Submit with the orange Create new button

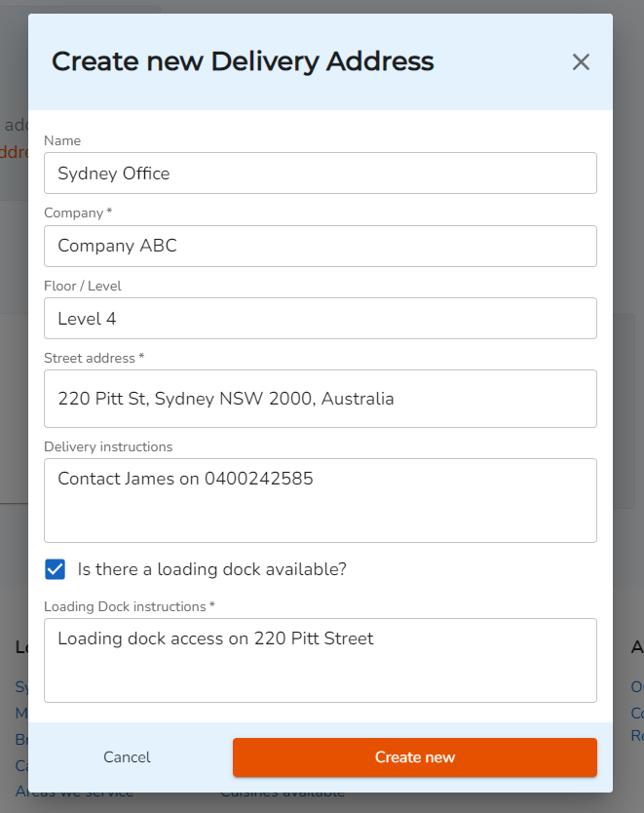[414, 757]
